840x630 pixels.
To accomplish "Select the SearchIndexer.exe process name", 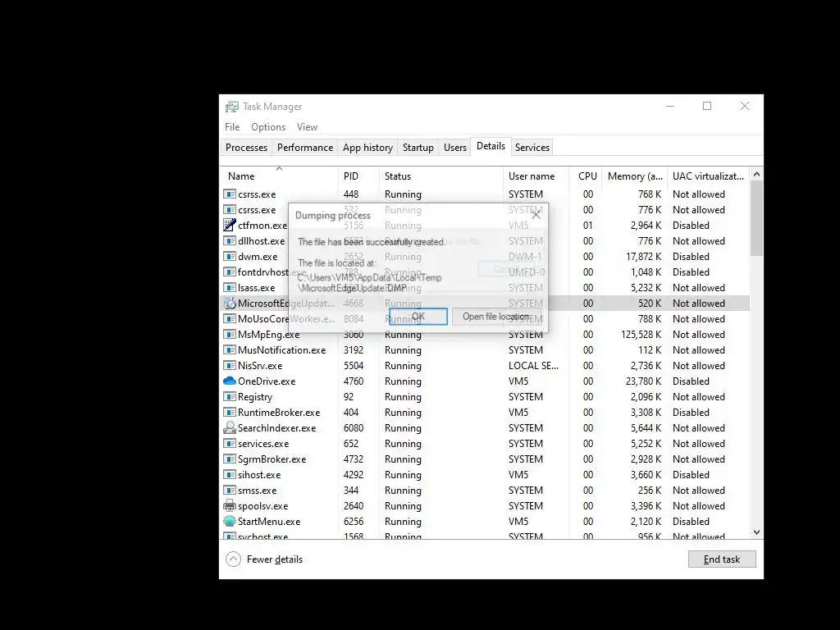I will pyautogui.click(x=277, y=427).
